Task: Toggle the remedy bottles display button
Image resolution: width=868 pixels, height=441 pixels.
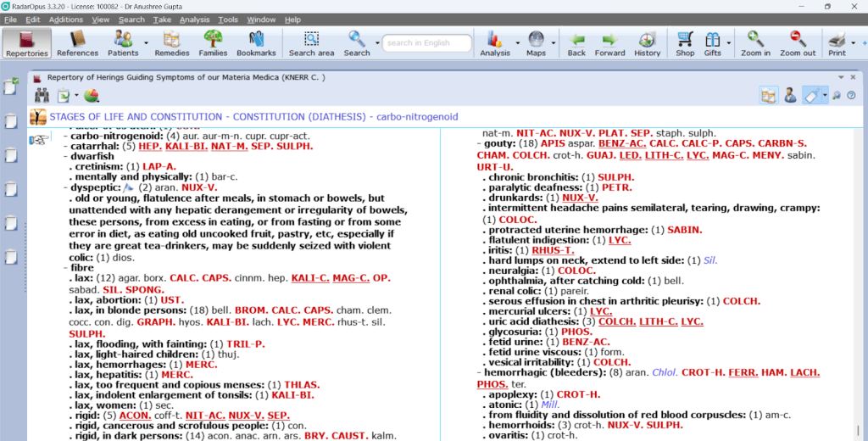Action: [768, 95]
